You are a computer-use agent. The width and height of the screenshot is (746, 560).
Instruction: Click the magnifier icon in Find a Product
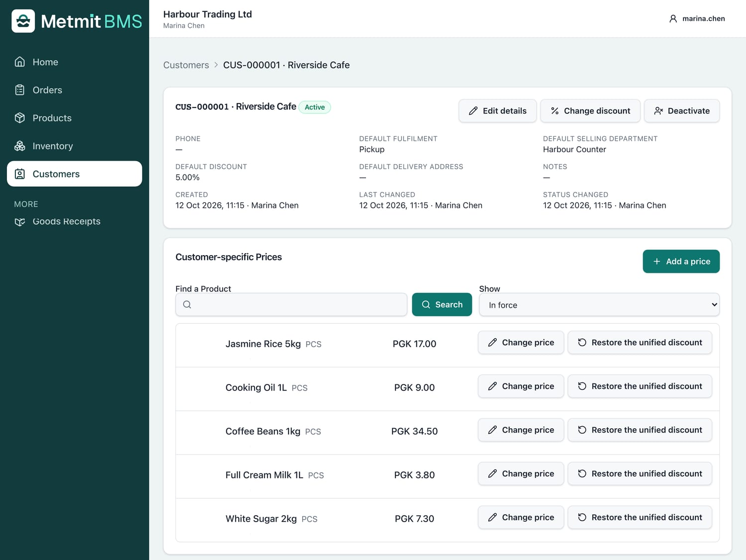click(x=187, y=304)
